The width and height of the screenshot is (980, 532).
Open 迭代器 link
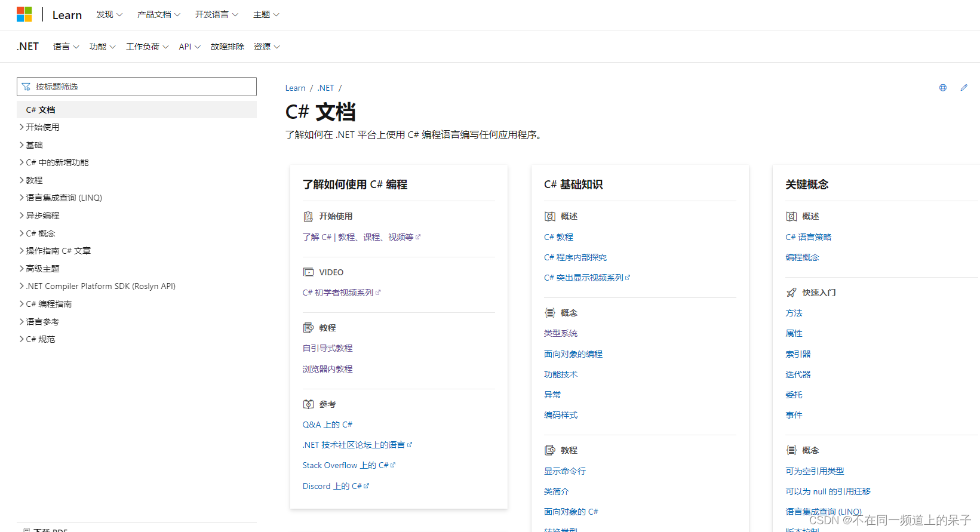tap(798, 374)
